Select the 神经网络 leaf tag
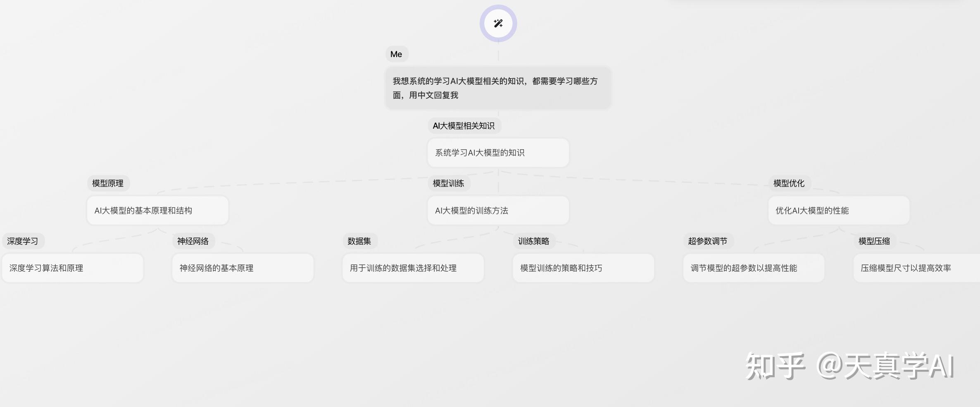Viewport: 980px width, 407px height. tap(194, 241)
